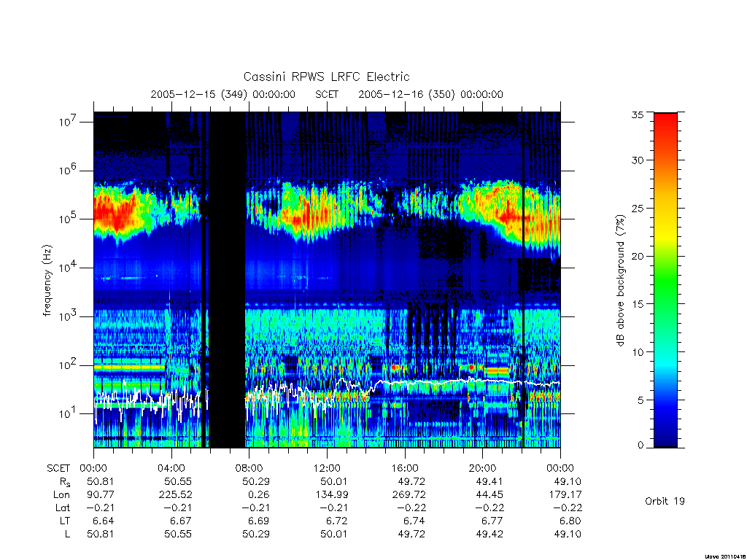Viewport: 747px width, 560px height.
Task: Click the '10^4' frequency tick label
Action: pos(68,267)
